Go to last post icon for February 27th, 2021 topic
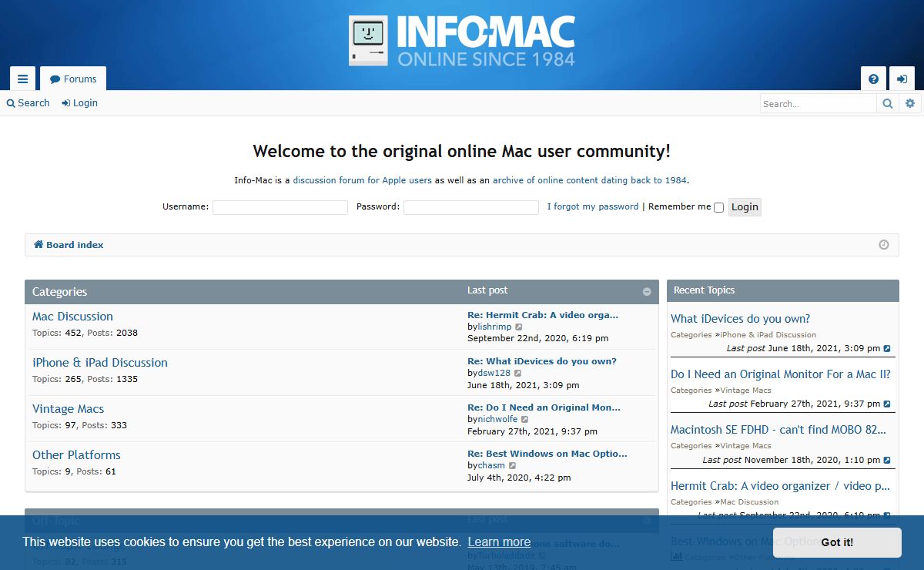Image resolution: width=924 pixels, height=570 pixels. (887, 404)
